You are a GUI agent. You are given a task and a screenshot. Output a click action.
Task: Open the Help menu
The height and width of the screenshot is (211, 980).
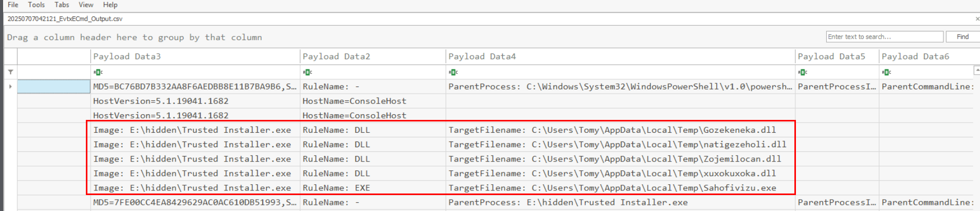(110, 5)
